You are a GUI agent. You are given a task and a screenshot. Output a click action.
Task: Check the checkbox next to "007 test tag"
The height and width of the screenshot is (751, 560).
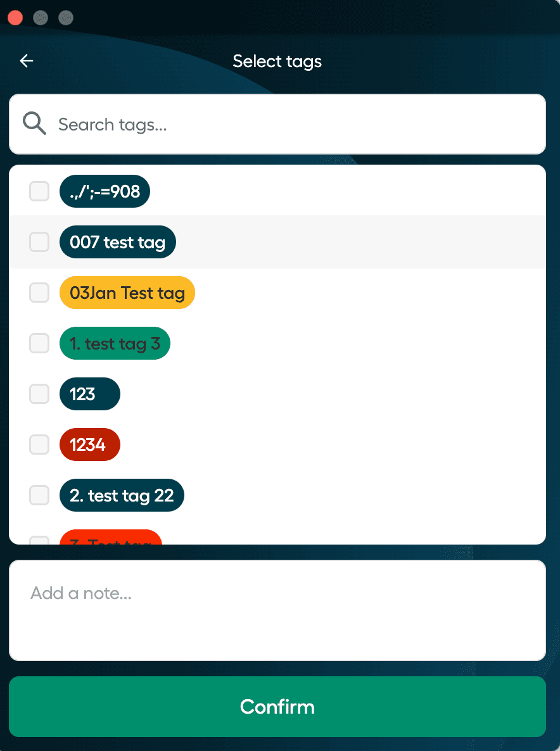(x=39, y=242)
